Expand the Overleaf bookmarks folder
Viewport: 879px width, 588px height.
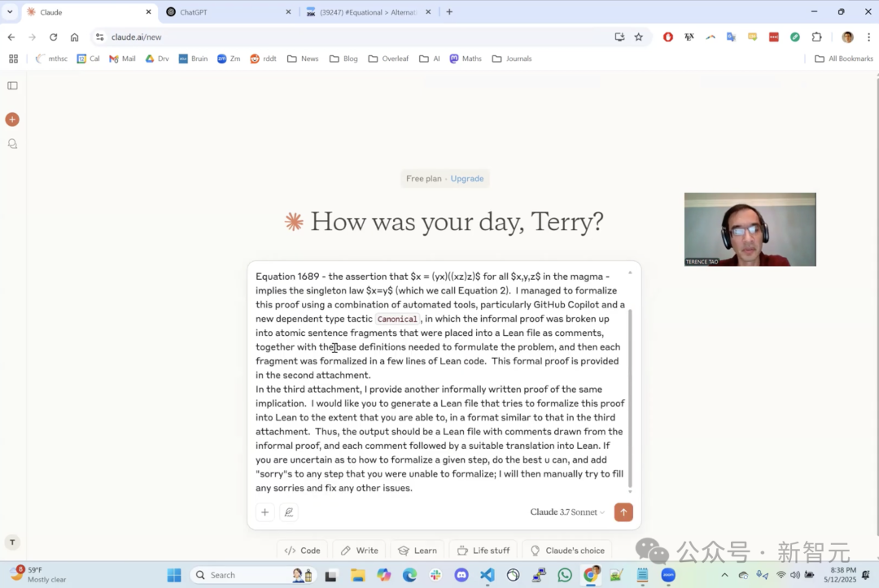(388, 59)
